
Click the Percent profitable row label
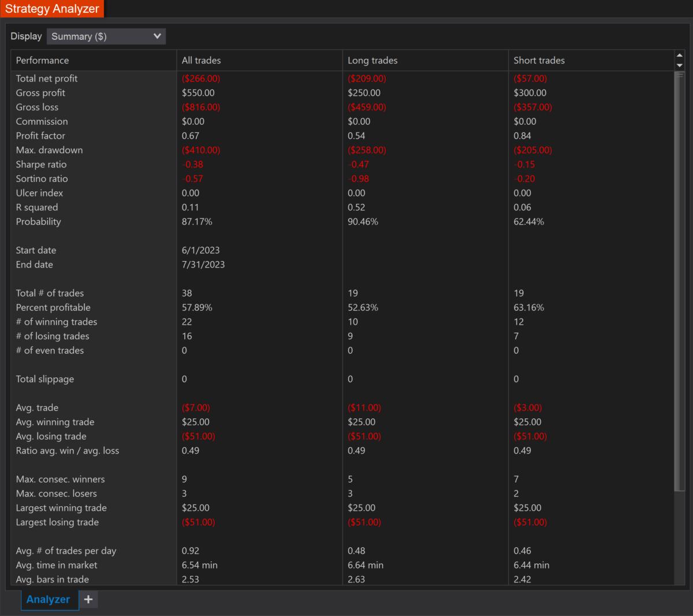coord(53,308)
